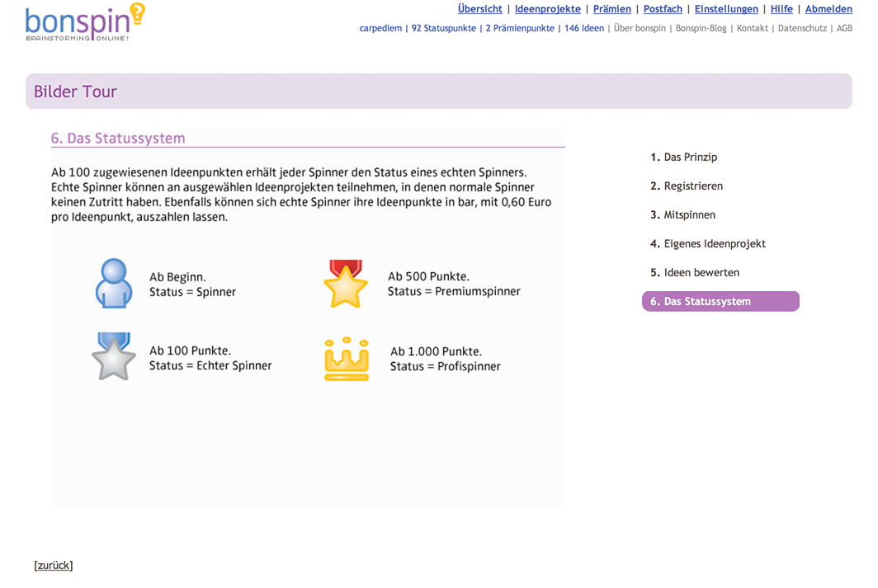Viewport: 878px width, 588px height.
Task: Go to Ideenprojekte in top navigation
Action: coord(547,9)
